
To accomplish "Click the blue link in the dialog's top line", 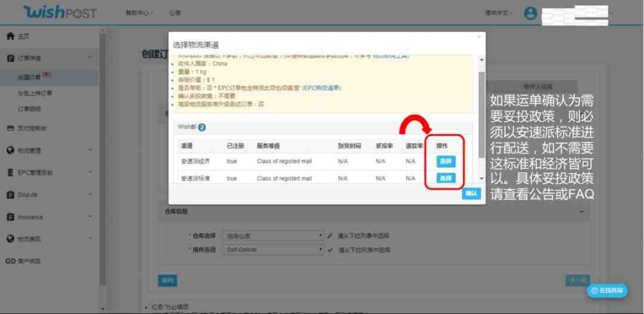I will (391, 57).
